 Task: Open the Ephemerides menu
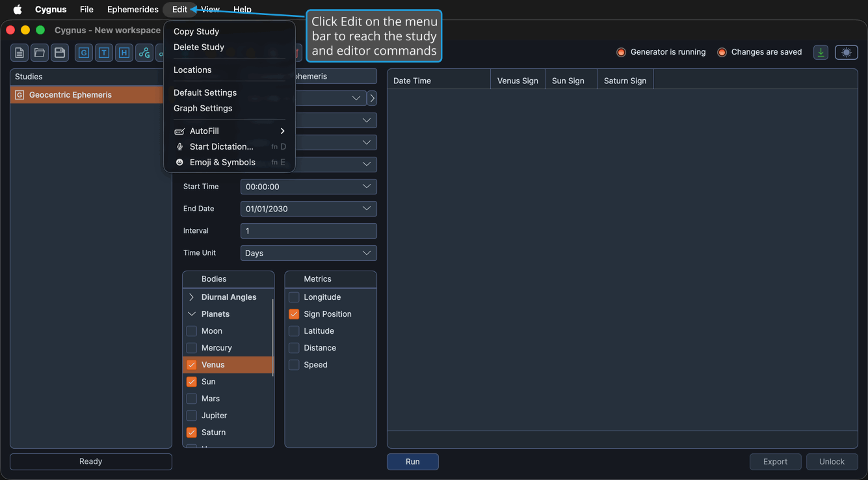pos(133,9)
